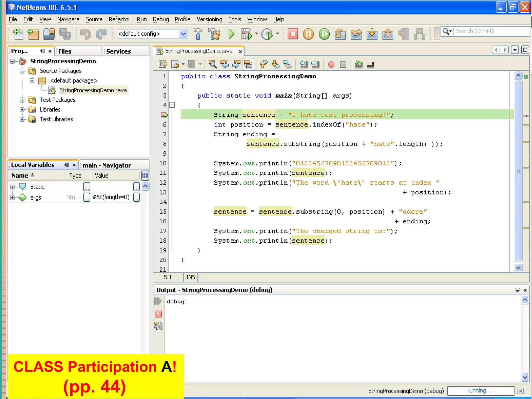Viewport: 532px width, 399px height.
Task: Click the Find Next Occurrence icon
Action: click(x=236, y=64)
